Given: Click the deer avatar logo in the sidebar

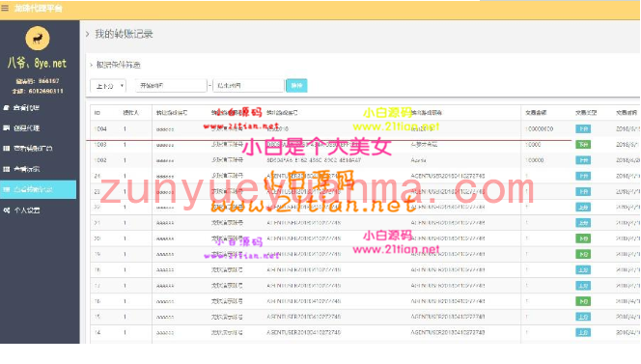Looking at the screenshot, I should [x=38, y=39].
